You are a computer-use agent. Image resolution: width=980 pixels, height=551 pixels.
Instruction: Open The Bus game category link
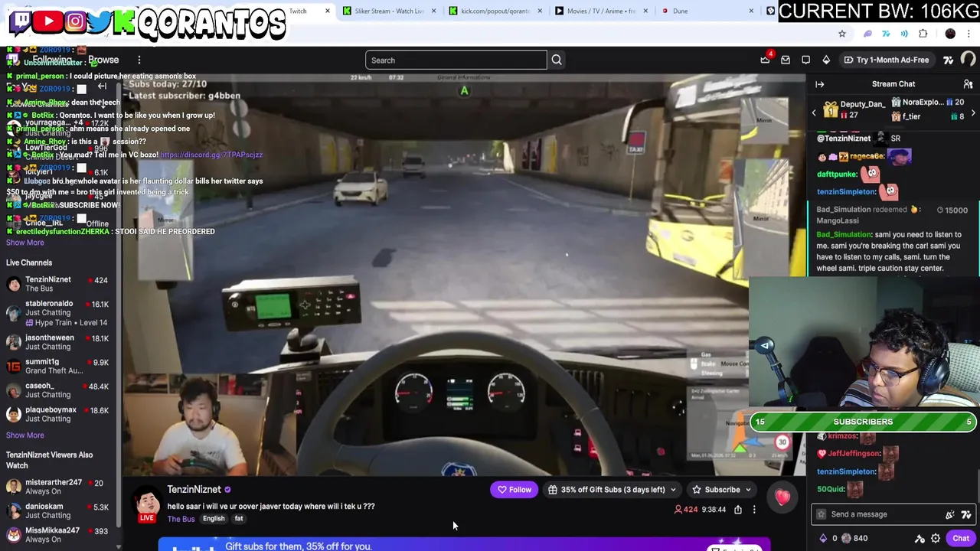[181, 520]
